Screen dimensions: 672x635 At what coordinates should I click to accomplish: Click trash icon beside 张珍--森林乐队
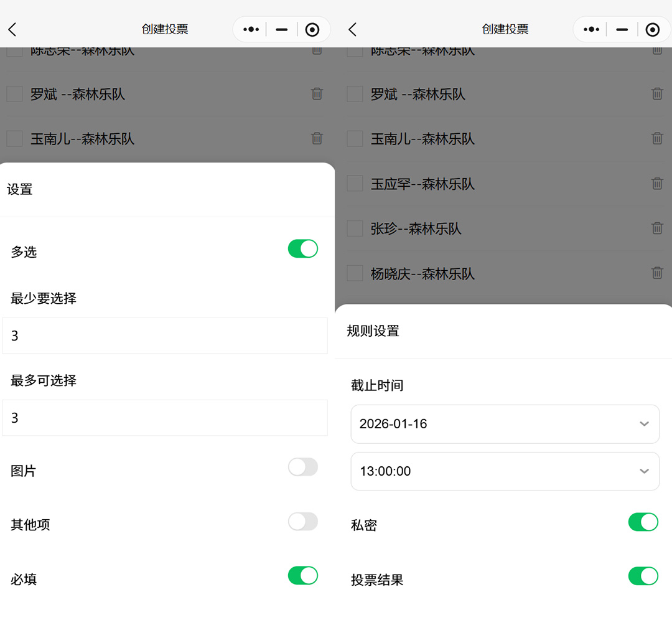[x=657, y=228]
